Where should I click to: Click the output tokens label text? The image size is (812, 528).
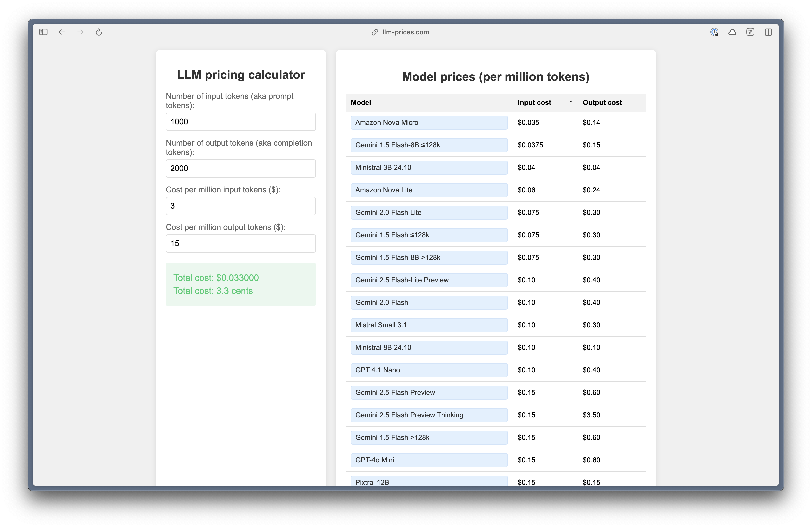tap(239, 148)
